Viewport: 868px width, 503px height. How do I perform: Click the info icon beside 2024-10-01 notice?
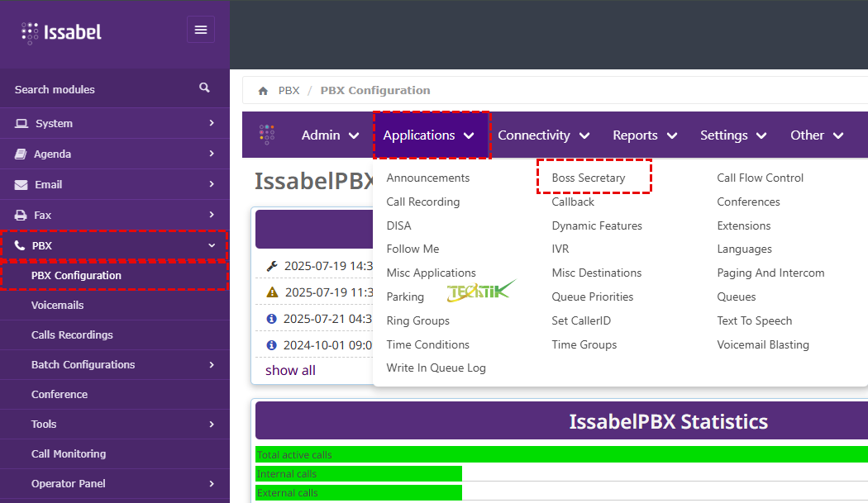coord(271,345)
